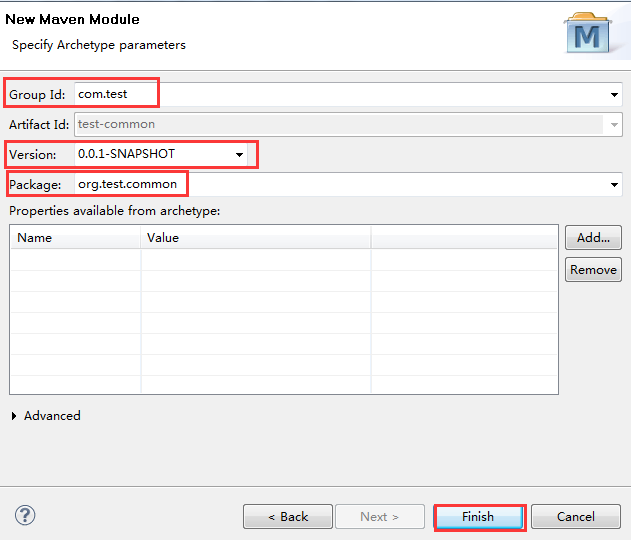Image resolution: width=631 pixels, height=540 pixels.
Task: Expand the Advanced section
Action: pyautogui.click(x=14, y=416)
